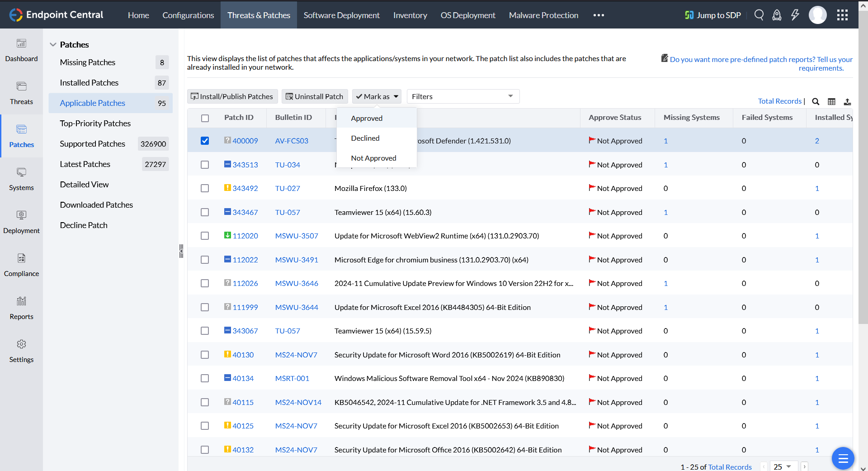Open the Filters dropdown
Viewport: 868px width, 471px height.
coord(462,96)
